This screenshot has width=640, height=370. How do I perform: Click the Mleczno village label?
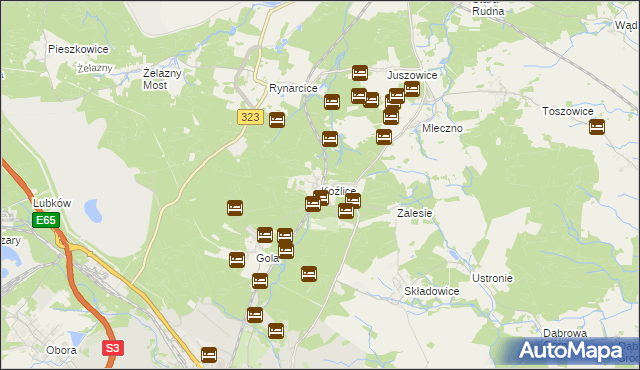point(442,128)
